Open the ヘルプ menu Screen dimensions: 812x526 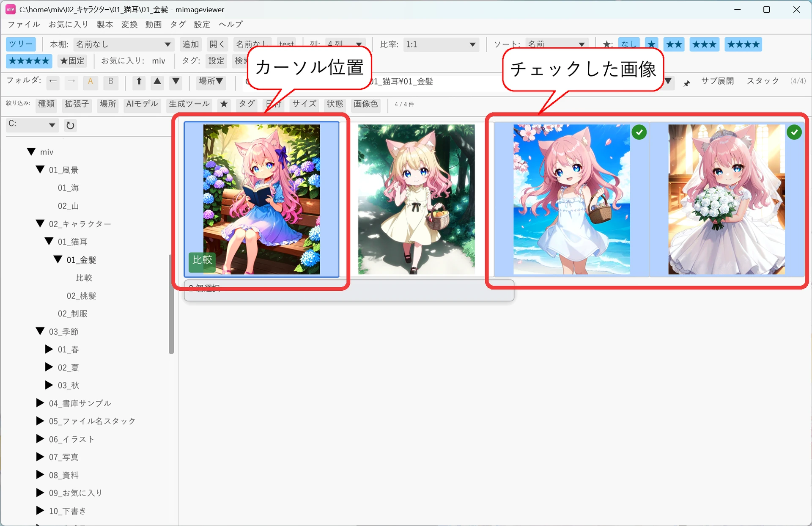[x=230, y=24]
